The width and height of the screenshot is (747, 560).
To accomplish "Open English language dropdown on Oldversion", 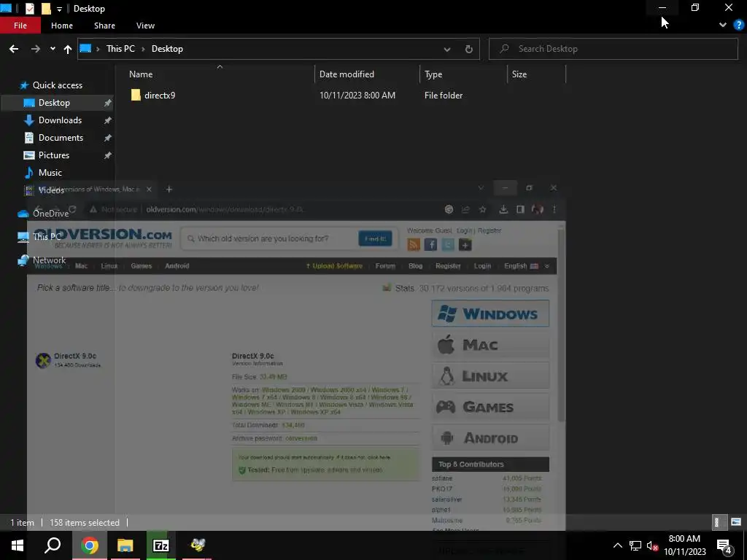I will click(527, 265).
